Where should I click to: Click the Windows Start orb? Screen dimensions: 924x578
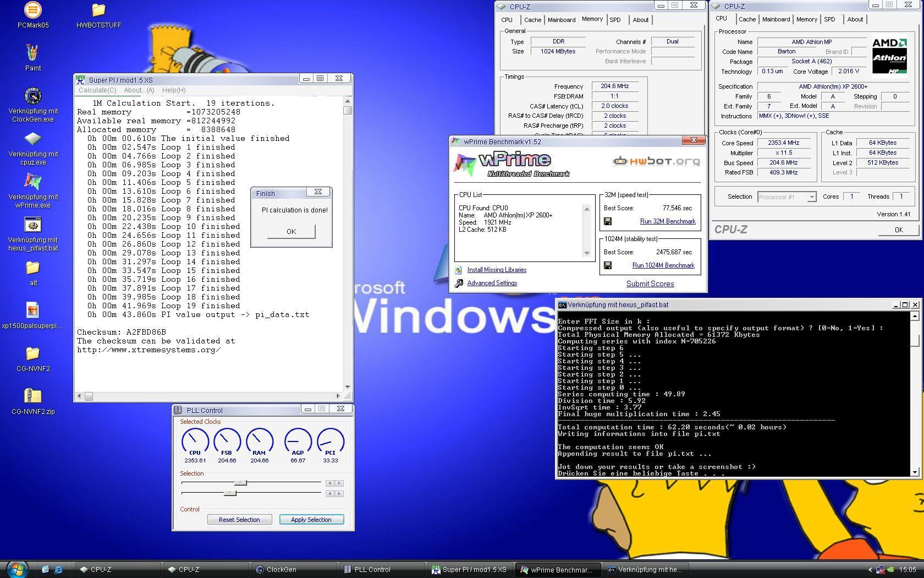click(16, 569)
